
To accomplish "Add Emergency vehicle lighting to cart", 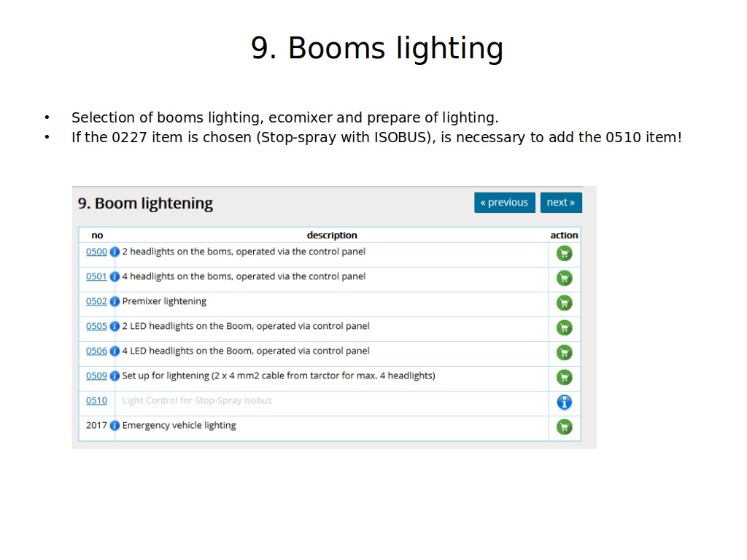I will pos(564,427).
